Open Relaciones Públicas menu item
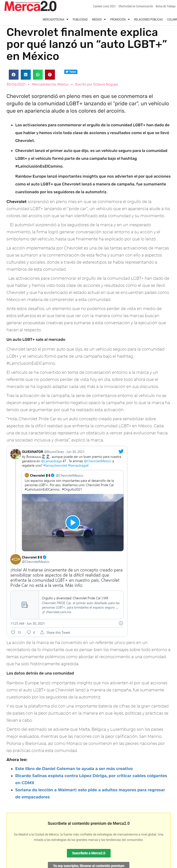The width and height of the screenshot is (177, 868). click(148, 20)
